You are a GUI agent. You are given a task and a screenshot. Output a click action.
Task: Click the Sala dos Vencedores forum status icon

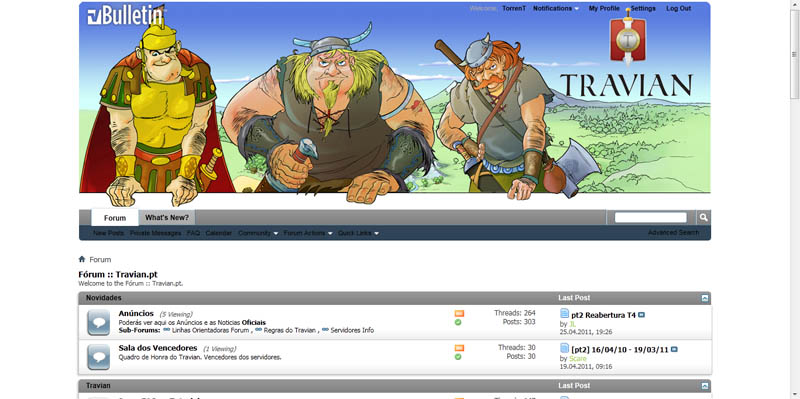(98, 357)
